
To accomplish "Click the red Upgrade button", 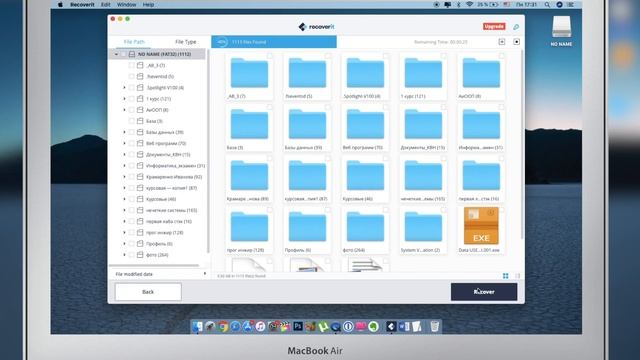I will tap(494, 27).
